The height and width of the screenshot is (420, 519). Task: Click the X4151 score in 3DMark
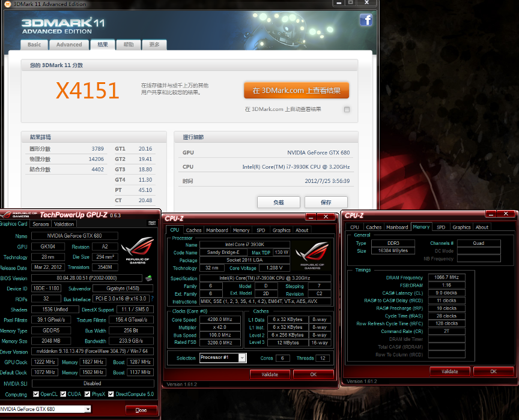[87, 91]
